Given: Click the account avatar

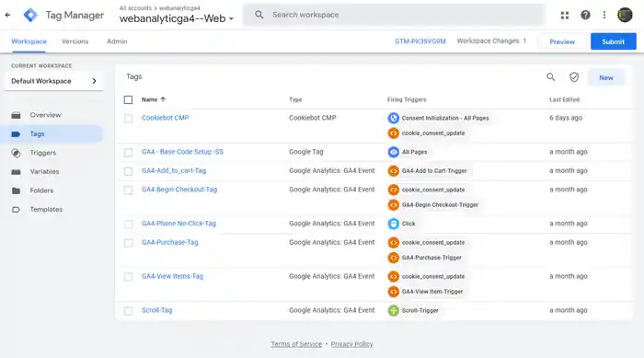Looking at the screenshot, I should 625,16.
